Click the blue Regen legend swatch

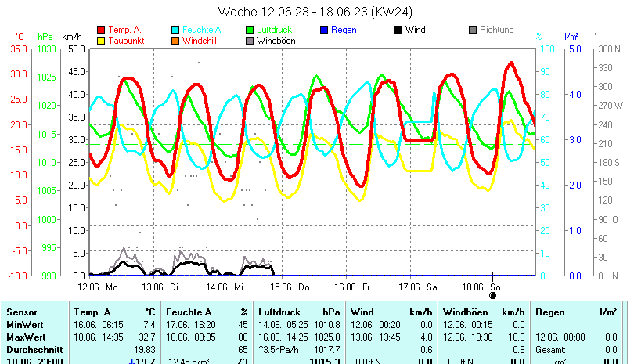pyautogui.click(x=325, y=30)
